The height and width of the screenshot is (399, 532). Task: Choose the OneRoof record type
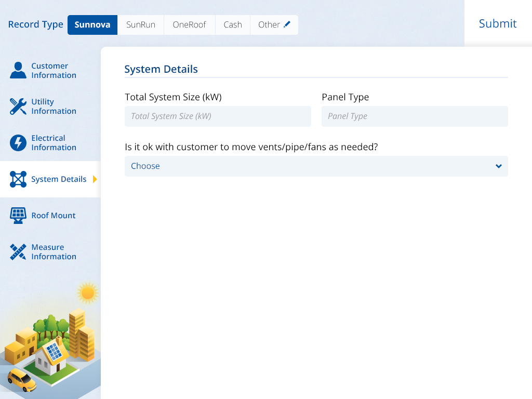189,25
